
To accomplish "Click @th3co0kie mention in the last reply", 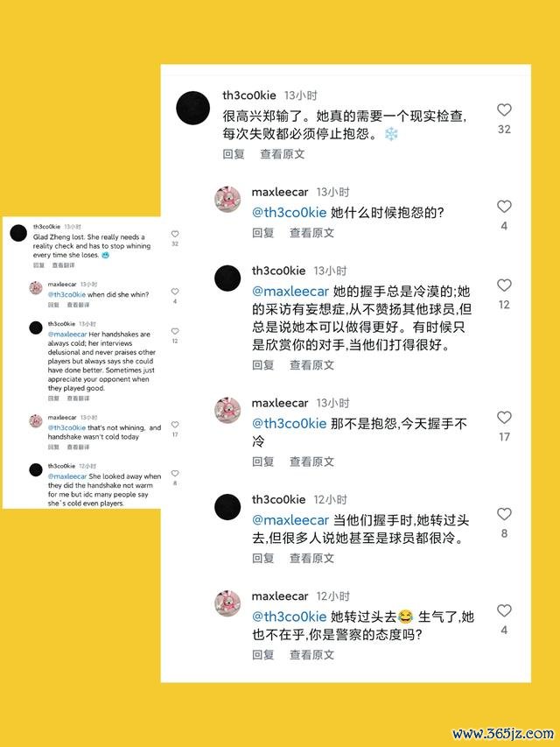I will (289, 617).
